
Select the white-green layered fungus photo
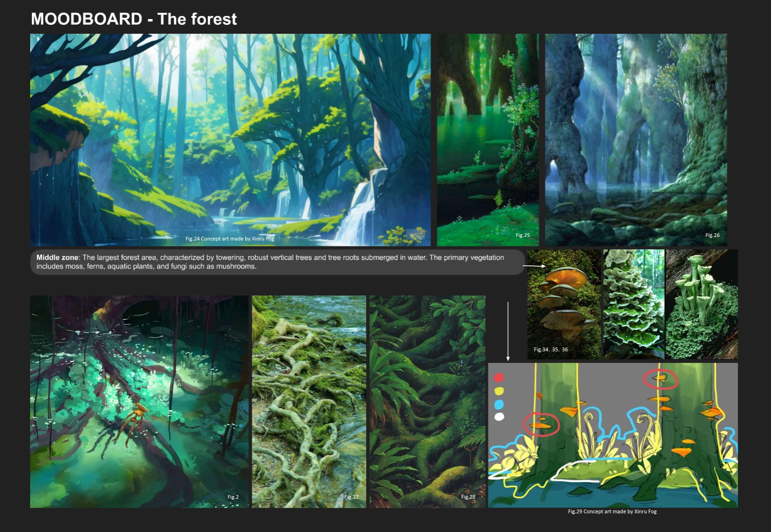(x=633, y=304)
